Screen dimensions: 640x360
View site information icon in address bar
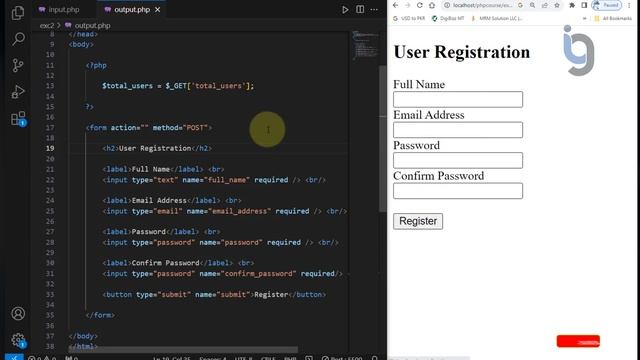447,5
